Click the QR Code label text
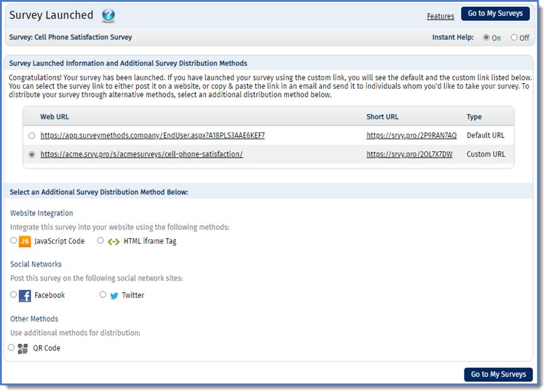Screen dimensions: 545x392 click(x=47, y=349)
